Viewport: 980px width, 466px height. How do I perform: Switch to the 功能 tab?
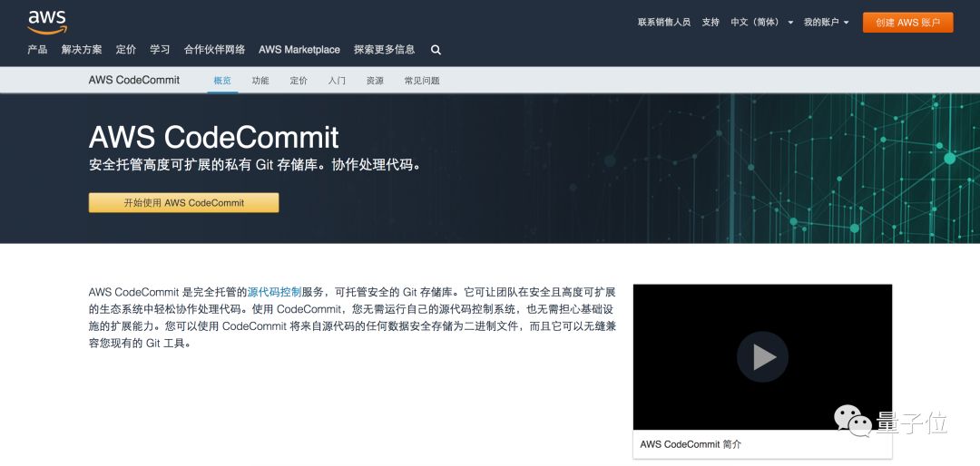[260, 81]
